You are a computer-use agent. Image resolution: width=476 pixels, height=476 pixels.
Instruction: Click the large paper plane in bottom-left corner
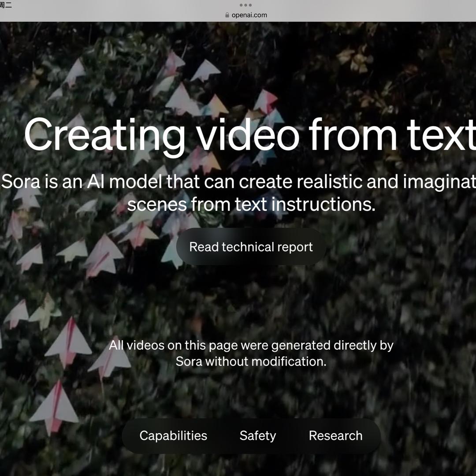point(55,408)
